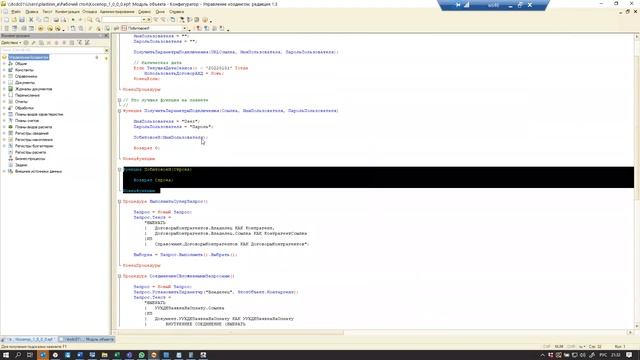Expand Внешние источники данных node
The height and width of the screenshot is (360, 640).
click(x=4, y=171)
